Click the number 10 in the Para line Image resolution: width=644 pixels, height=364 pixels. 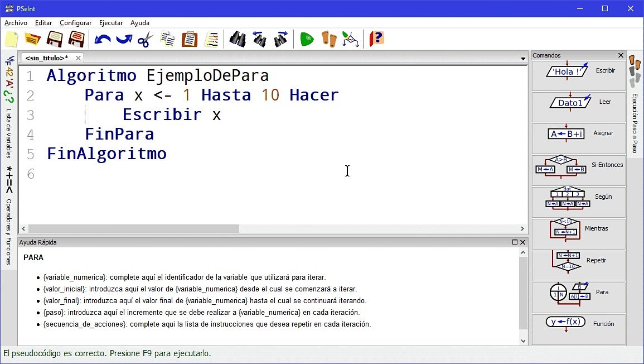pyautogui.click(x=270, y=95)
